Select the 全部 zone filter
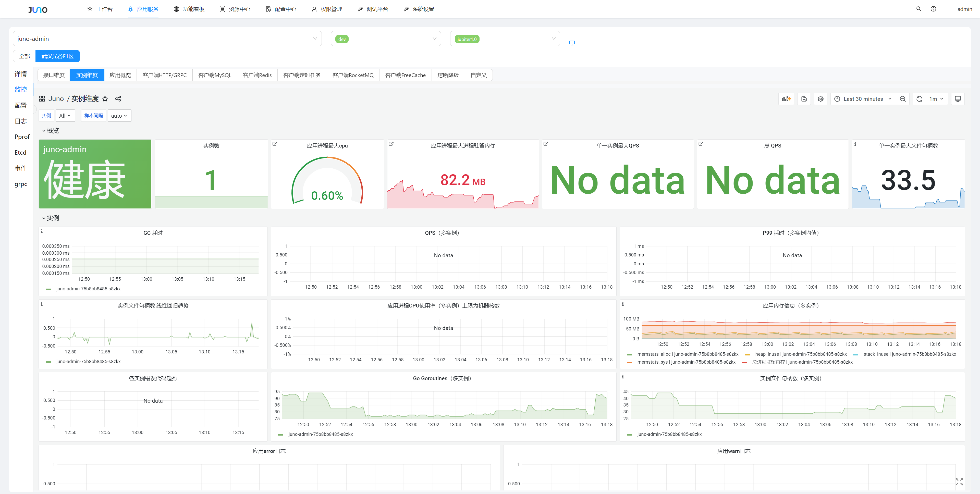This screenshot has height=494, width=980. coord(24,56)
